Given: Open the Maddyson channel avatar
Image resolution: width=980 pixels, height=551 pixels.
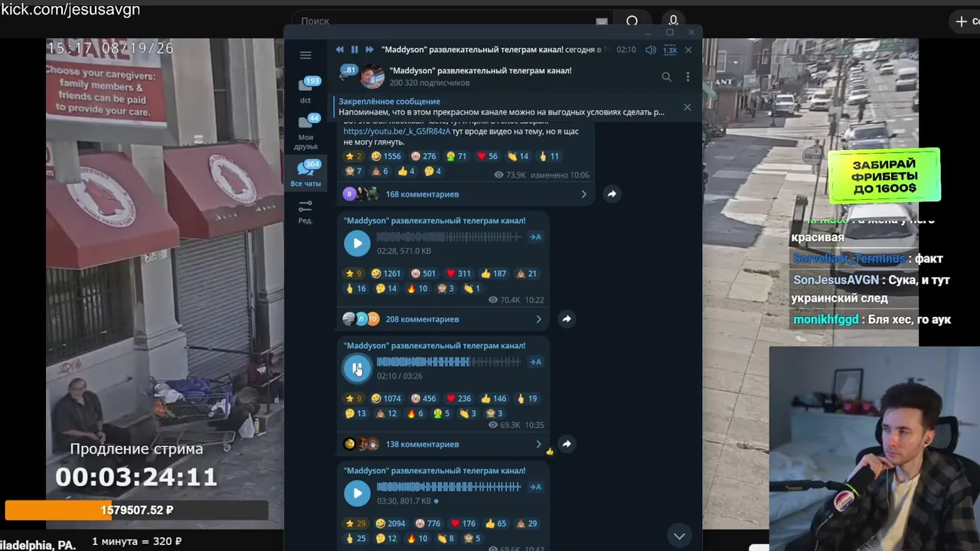Looking at the screenshot, I should (373, 77).
